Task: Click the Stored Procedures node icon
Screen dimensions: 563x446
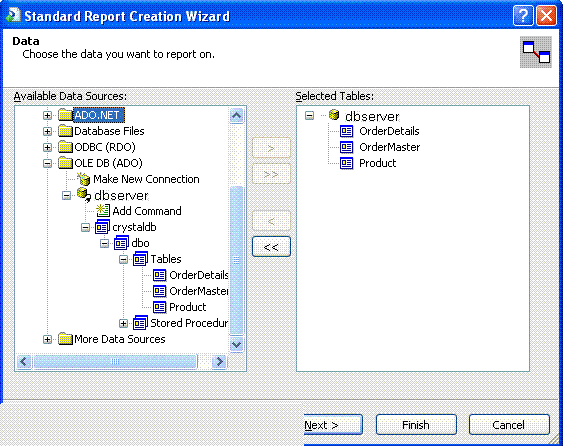Action: point(140,323)
